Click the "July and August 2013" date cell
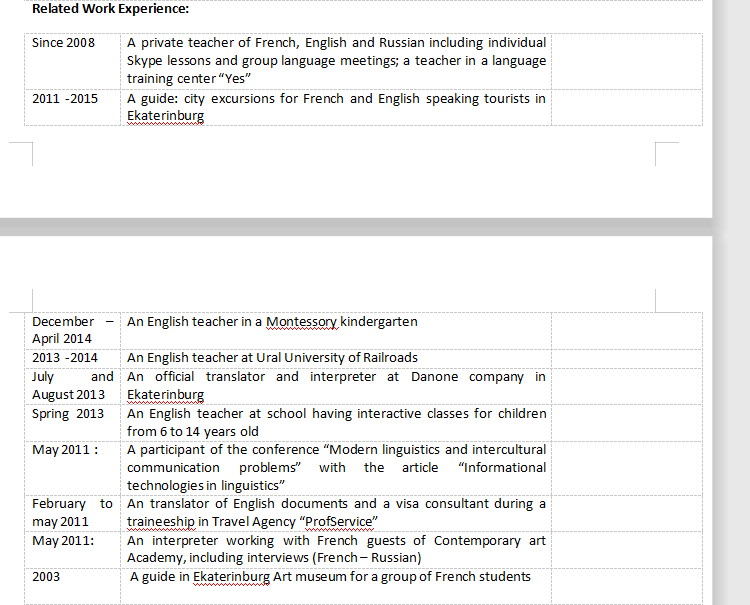 coord(72,386)
